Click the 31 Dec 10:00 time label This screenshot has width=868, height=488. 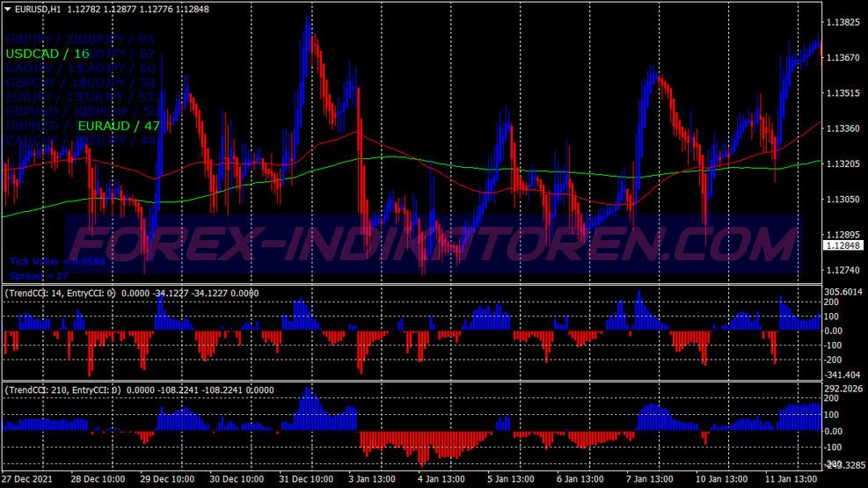307,479
